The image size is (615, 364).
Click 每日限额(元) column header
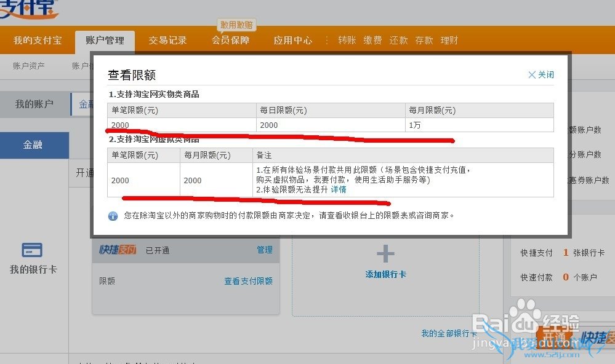331,111
